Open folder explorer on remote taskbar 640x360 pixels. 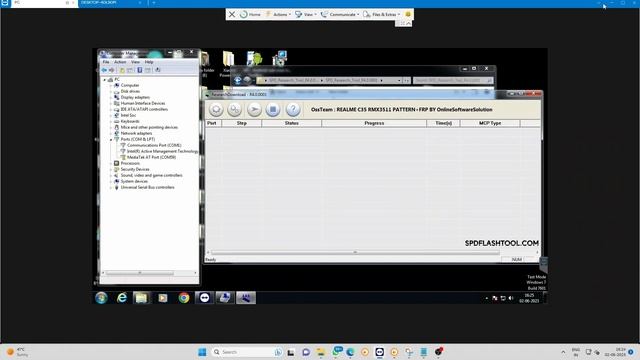(141, 298)
